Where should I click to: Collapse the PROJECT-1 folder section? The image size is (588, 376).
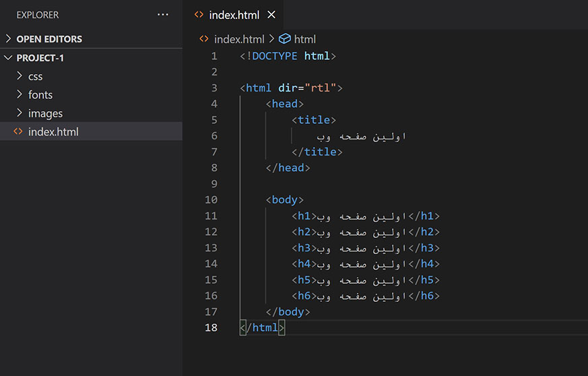[x=9, y=58]
